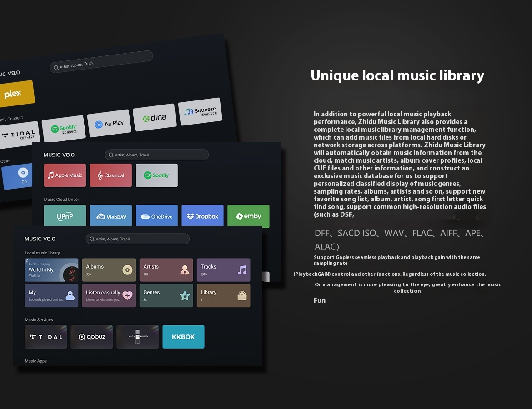The height and width of the screenshot is (409, 532).
Task: Browse the Artists category
Action: coord(166,270)
